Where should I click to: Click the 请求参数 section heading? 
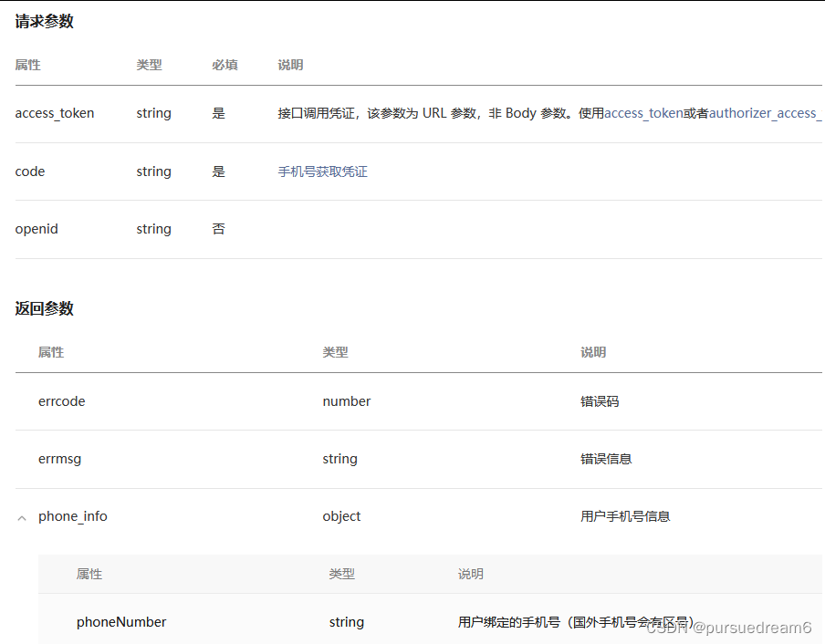[44, 20]
